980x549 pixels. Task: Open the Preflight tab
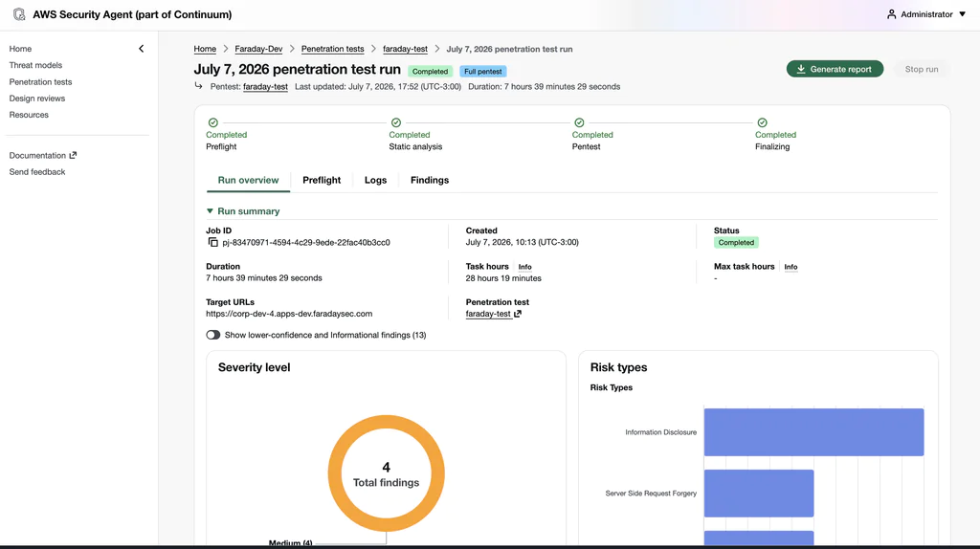click(x=322, y=180)
